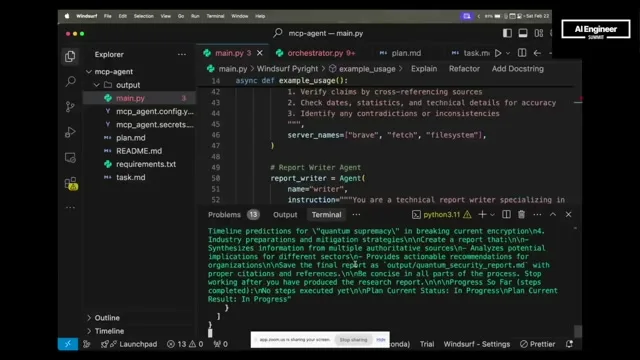The width and height of the screenshot is (640, 360).
Task: Open new terminal profile dropdown
Action: point(492,215)
